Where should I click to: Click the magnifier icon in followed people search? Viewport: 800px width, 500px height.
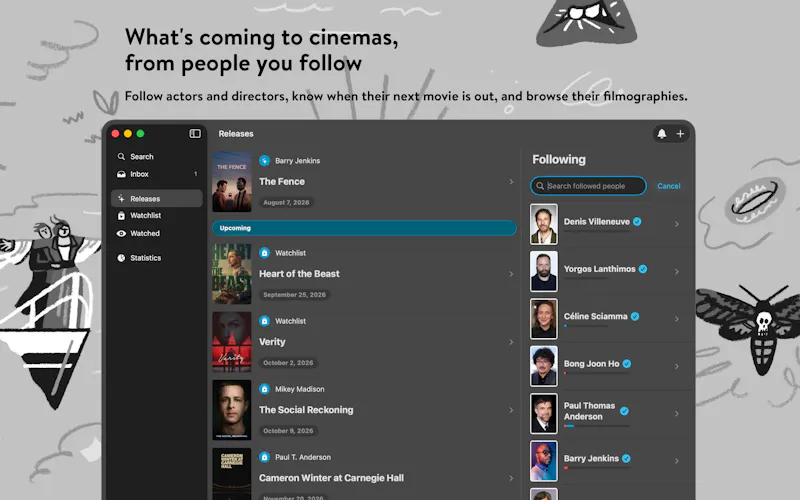pos(540,186)
